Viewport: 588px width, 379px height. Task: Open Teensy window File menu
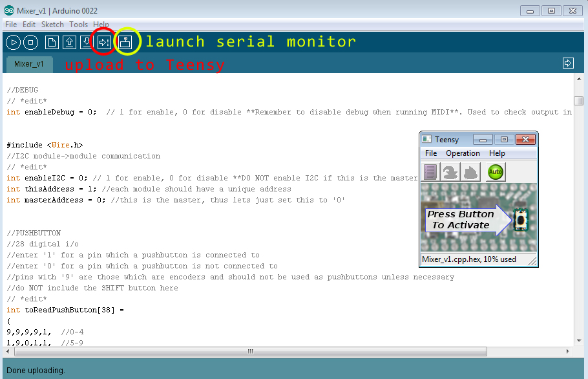click(x=430, y=153)
